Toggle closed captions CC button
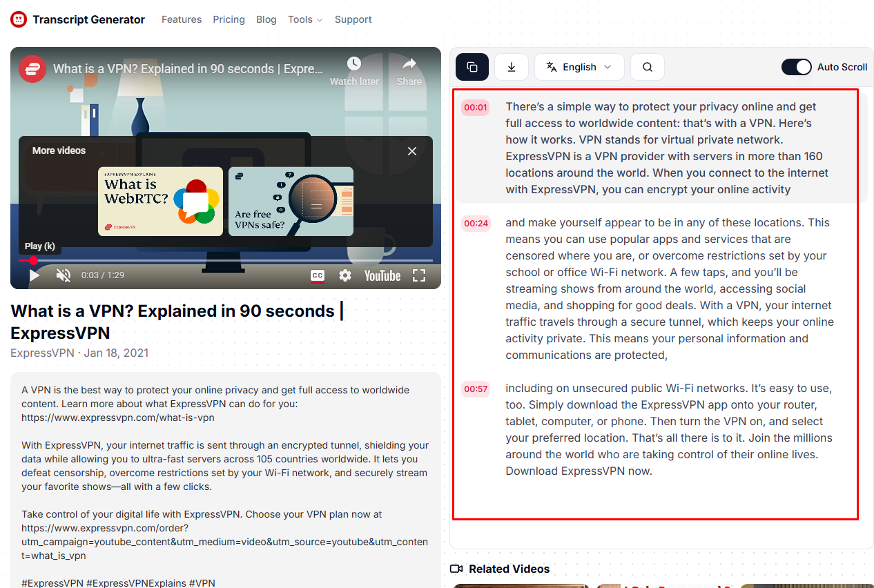Image resolution: width=874 pixels, height=588 pixels. click(x=318, y=275)
